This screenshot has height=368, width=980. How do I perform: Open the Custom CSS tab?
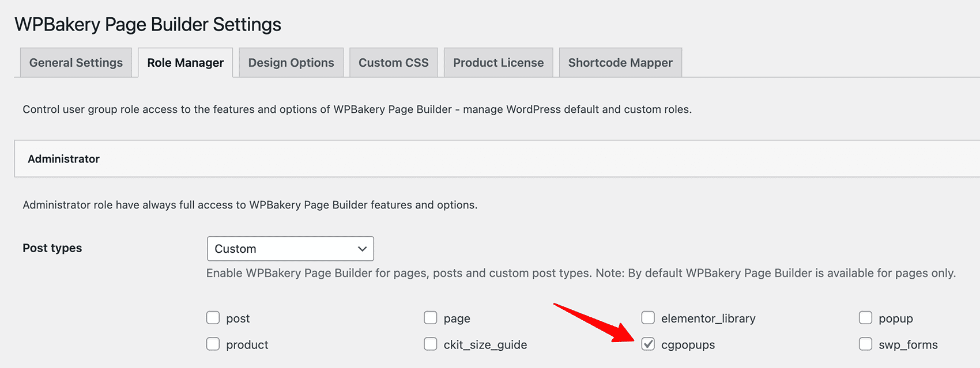pyautogui.click(x=394, y=63)
